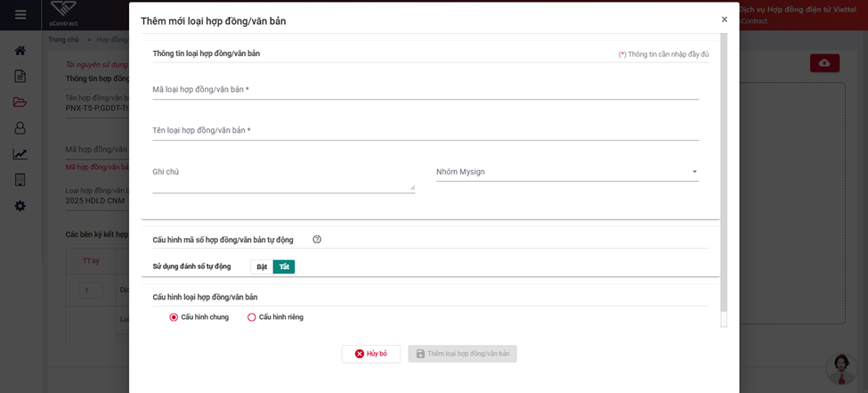Image resolution: width=868 pixels, height=393 pixels.
Task: Select the Cấu hình chung radio button
Action: (x=174, y=317)
